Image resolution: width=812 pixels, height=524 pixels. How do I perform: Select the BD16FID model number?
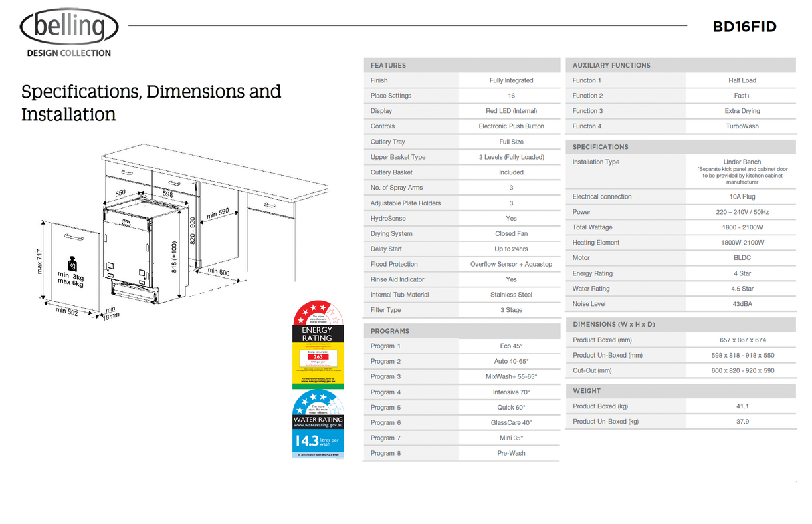tap(744, 27)
